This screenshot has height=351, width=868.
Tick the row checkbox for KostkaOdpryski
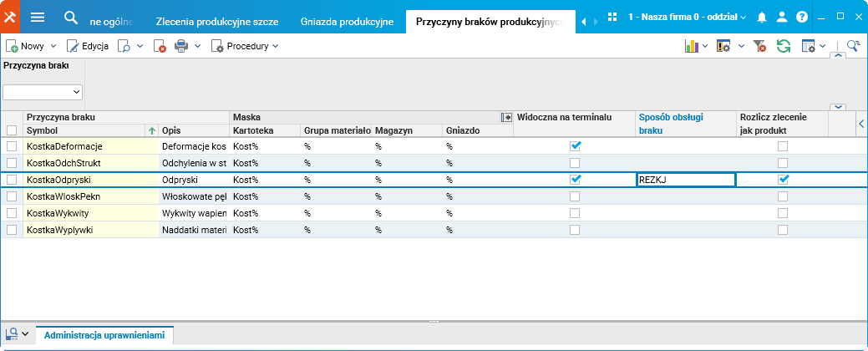click(11, 180)
